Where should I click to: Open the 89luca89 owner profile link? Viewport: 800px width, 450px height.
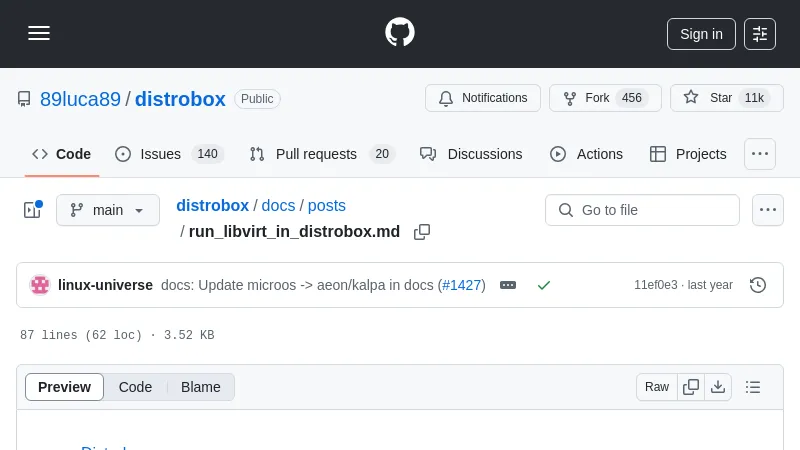80,99
